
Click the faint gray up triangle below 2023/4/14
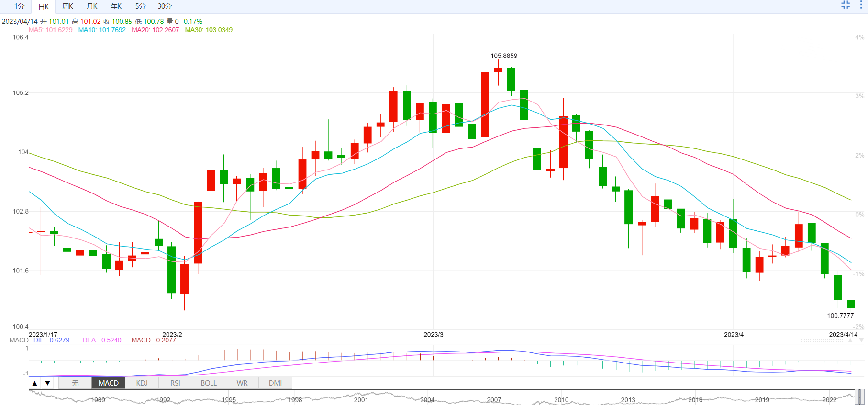(x=850, y=340)
